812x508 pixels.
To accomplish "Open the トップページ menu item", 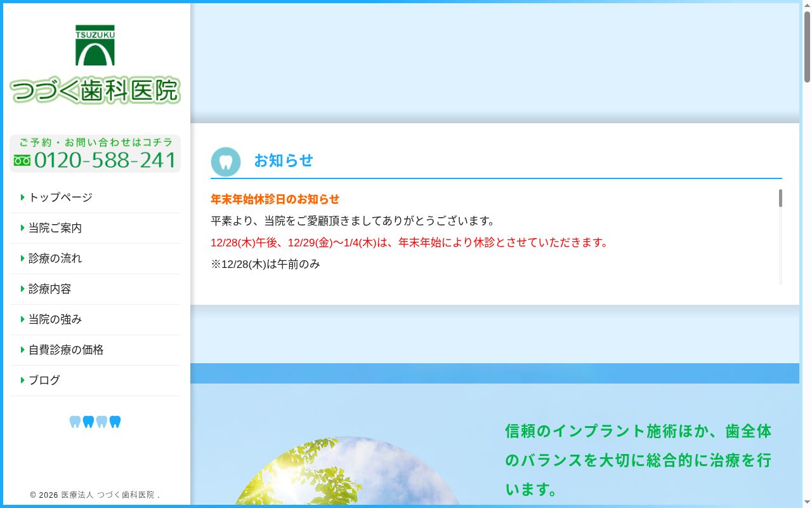I will coord(95,197).
